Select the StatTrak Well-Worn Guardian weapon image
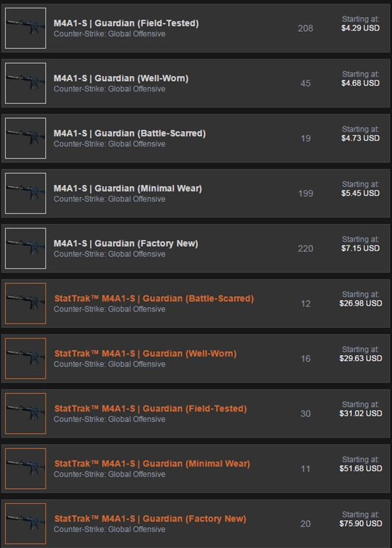The height and width of the screenshot is (548, 392). (x=25, y=358)
